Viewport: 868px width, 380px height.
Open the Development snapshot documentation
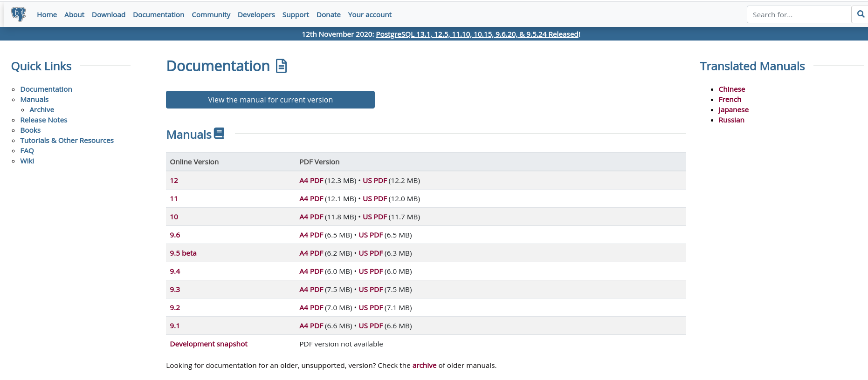tap(208, 344)
